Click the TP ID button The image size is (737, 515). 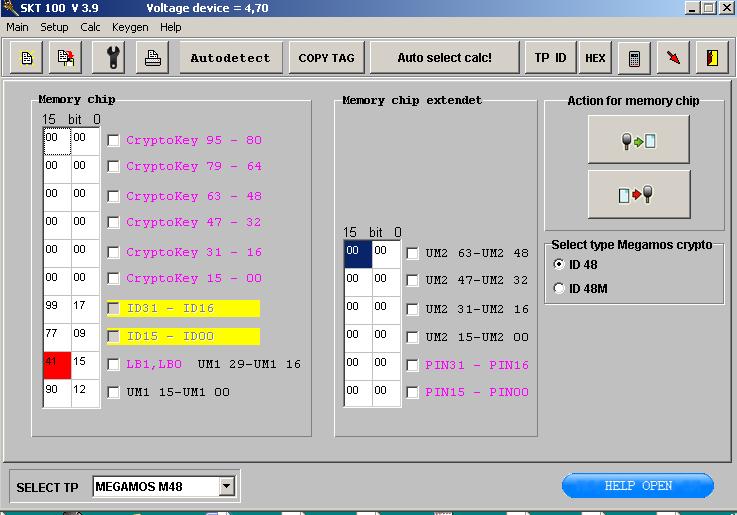(550, 58)
